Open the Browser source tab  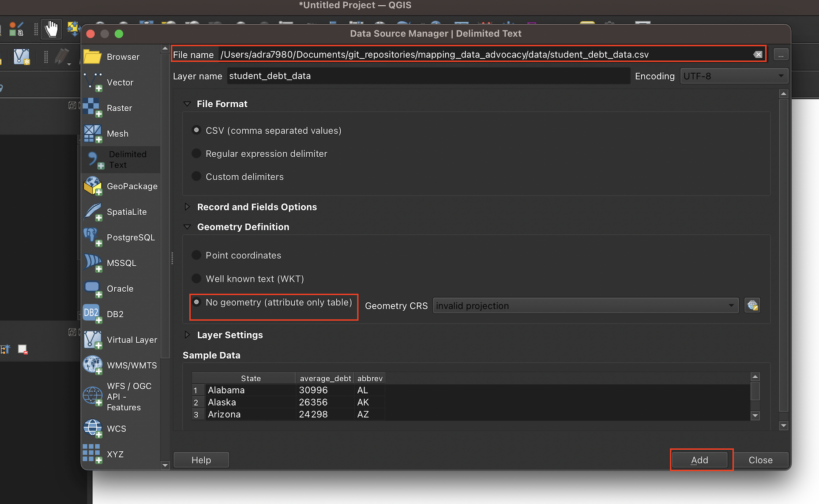click(x=121, y=57)
